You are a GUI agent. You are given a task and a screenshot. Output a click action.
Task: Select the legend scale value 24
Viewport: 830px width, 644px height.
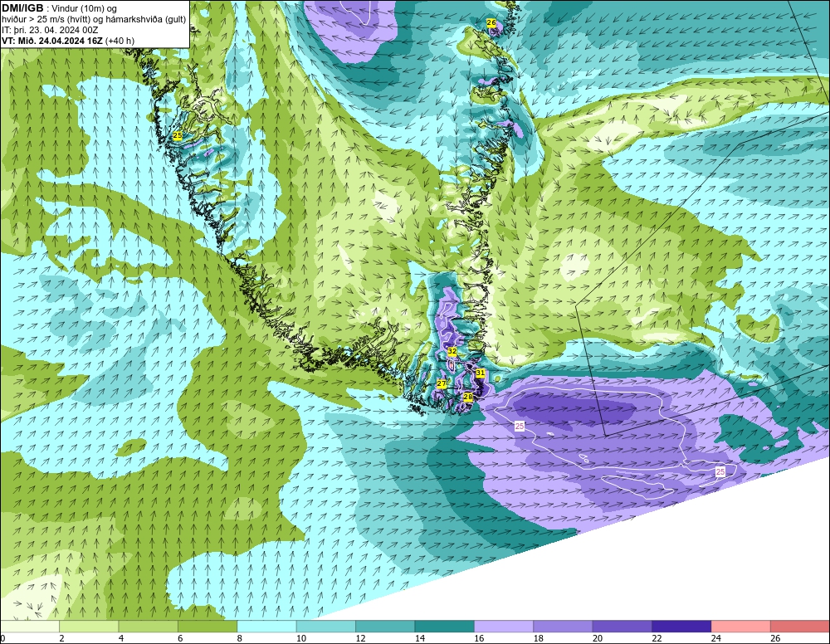(716, 638)
